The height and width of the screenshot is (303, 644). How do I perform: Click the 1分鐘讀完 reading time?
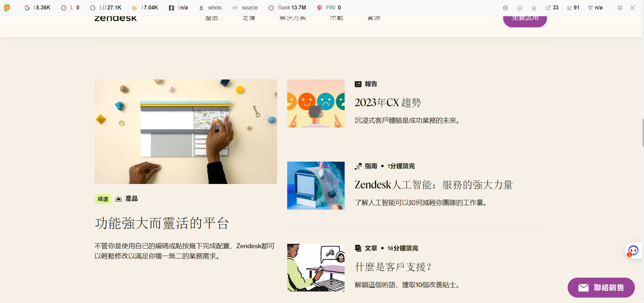(x=401, y=166)
